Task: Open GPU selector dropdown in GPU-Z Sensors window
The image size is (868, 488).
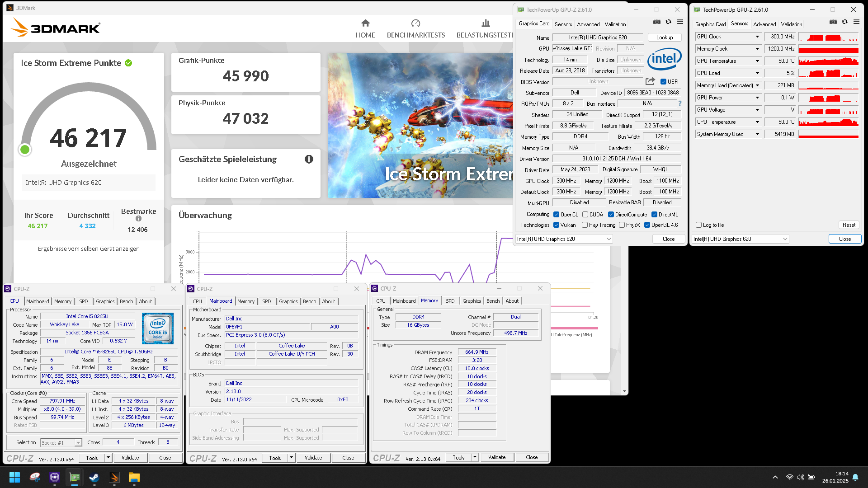Action: (x=741, y=239)
